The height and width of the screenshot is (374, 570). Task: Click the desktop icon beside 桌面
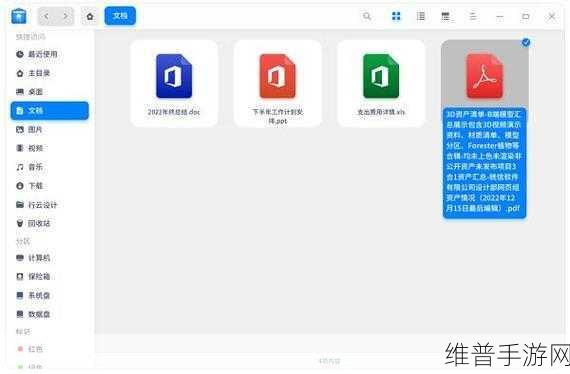20,92
